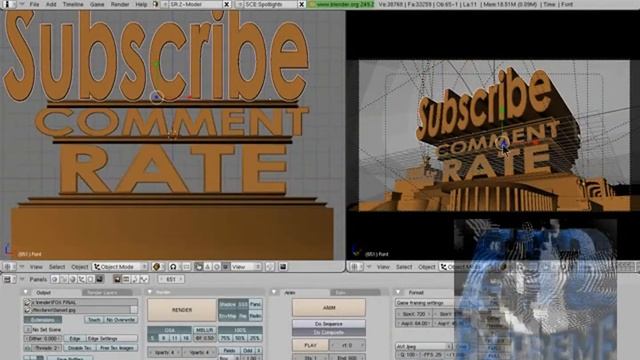
Task: Open right viewport Object menu
Action: coord(427,267)
